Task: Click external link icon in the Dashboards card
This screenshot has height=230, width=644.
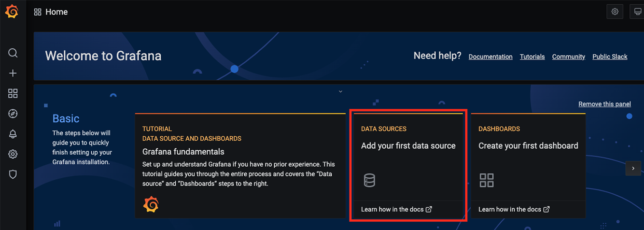Action: point(546,209)
